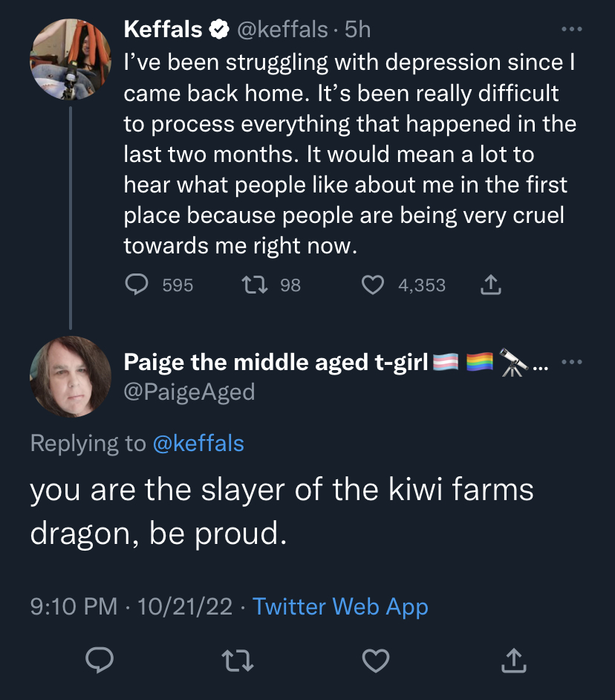Share Keffals' tweet via share icon

(491, 285)
